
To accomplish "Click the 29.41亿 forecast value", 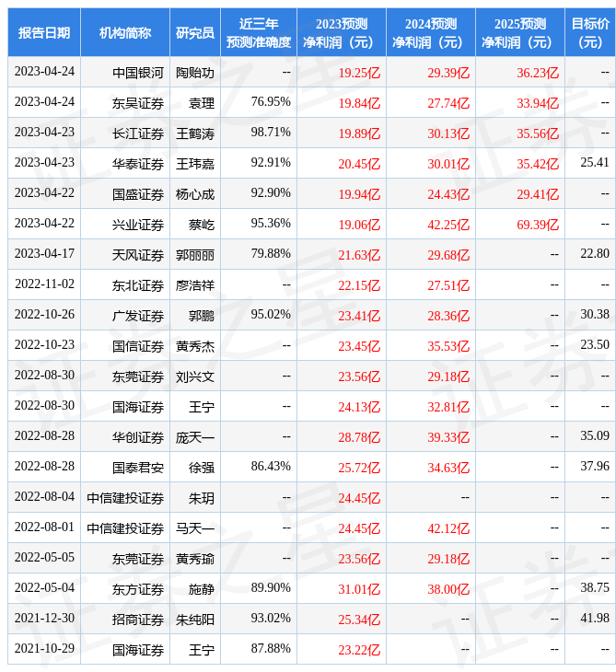I will coord(538,194).
